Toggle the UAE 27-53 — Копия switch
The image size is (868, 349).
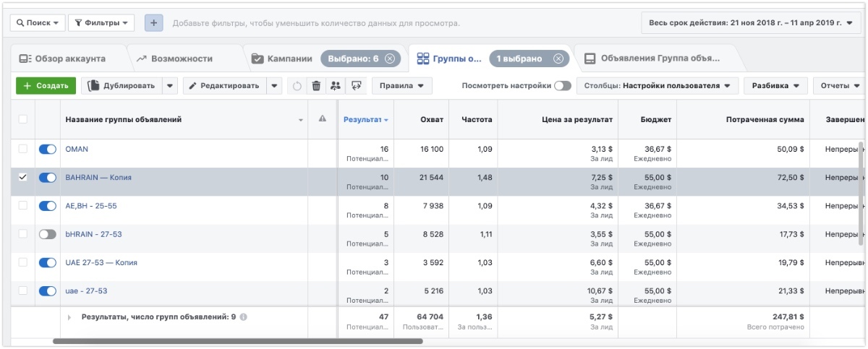tap(48, 262)
